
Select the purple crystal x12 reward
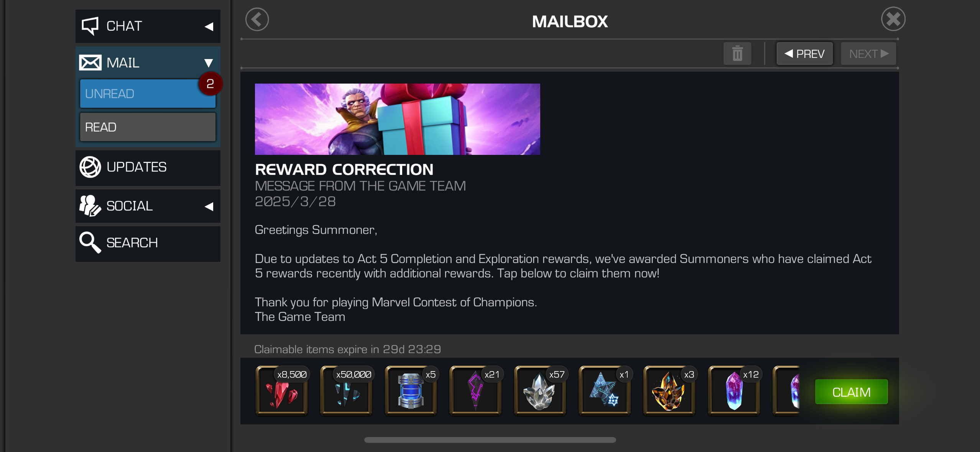pyautogui.click(x=734, y=391)
